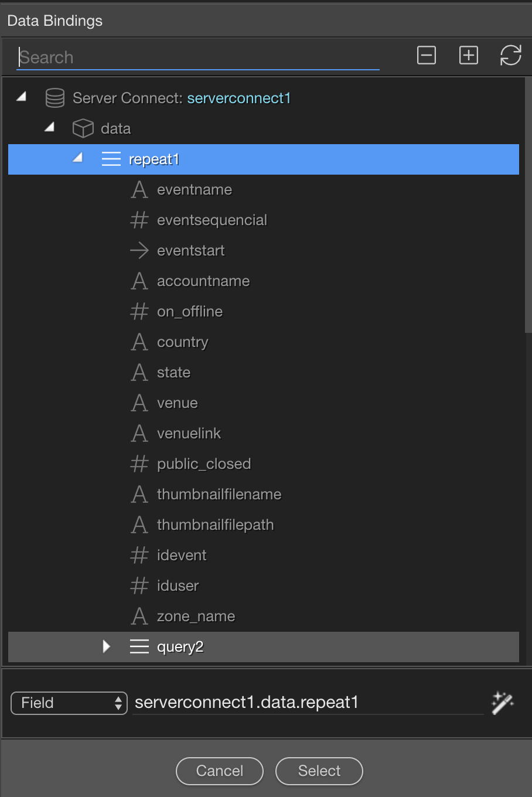Image resolution: width=532 pixels, height=797 pixels.
Task: Click the hash icon beside eventsequencial
Action: pyautogui.click(x=139, y=220)
